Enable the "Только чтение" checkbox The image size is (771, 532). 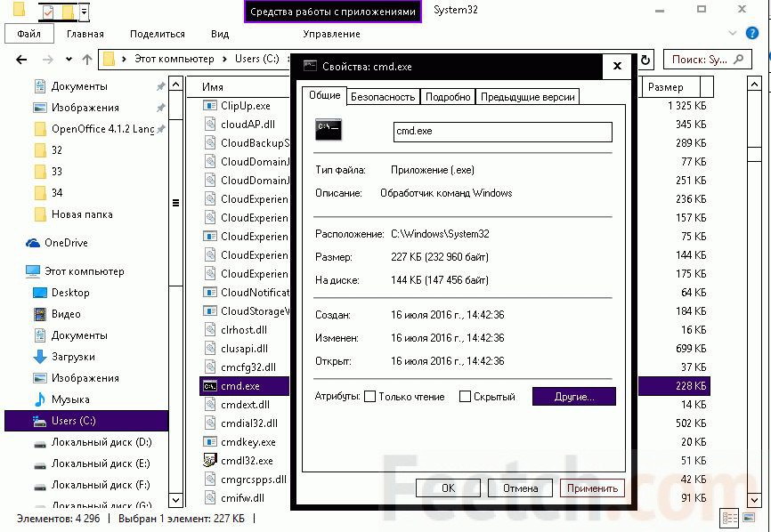pyautogui.click(x=369, y=397)
